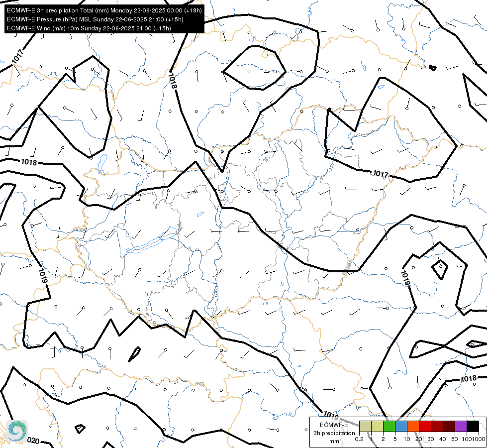Click the '3h precipitation' legend label
The image size is (487, 448).
(x=334, y=433)
